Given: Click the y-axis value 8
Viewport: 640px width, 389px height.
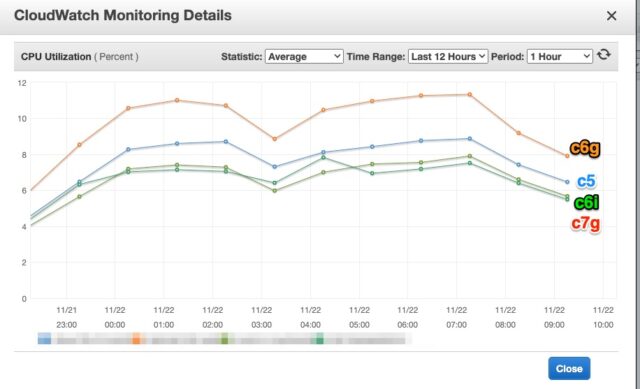Looking at the screenshot, I should [23, 155].
